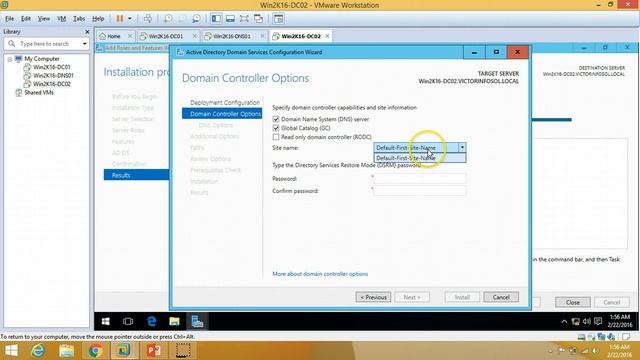
Task: Toggle the library sidebar view icon
Action: (216, 18)
